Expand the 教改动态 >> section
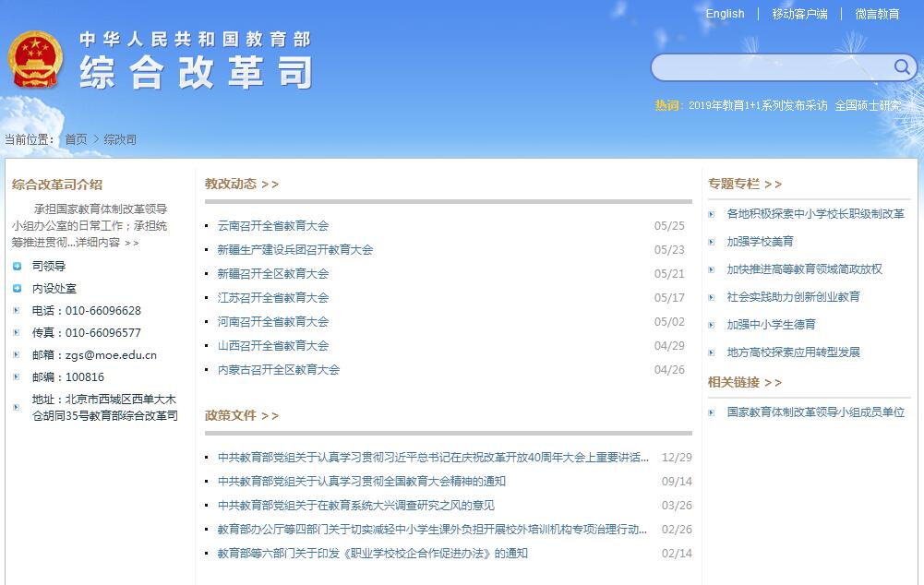924x585 pixels. tap(242, 184)
